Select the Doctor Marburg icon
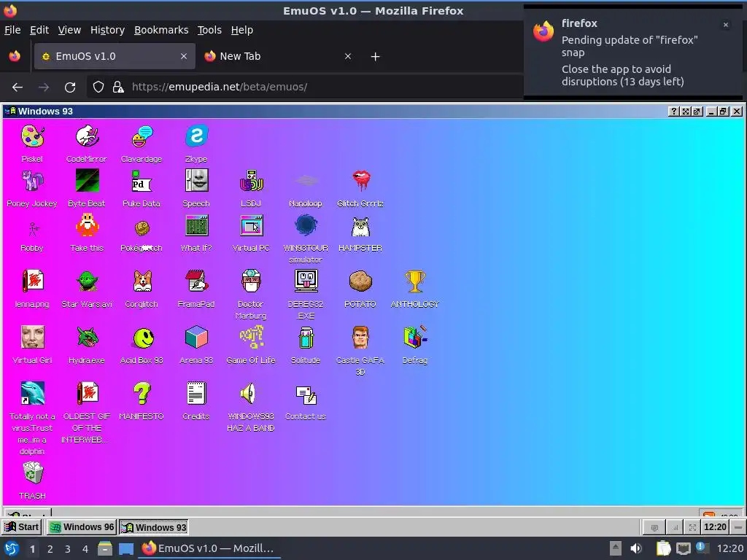747x560 pixels. [251, 281]
